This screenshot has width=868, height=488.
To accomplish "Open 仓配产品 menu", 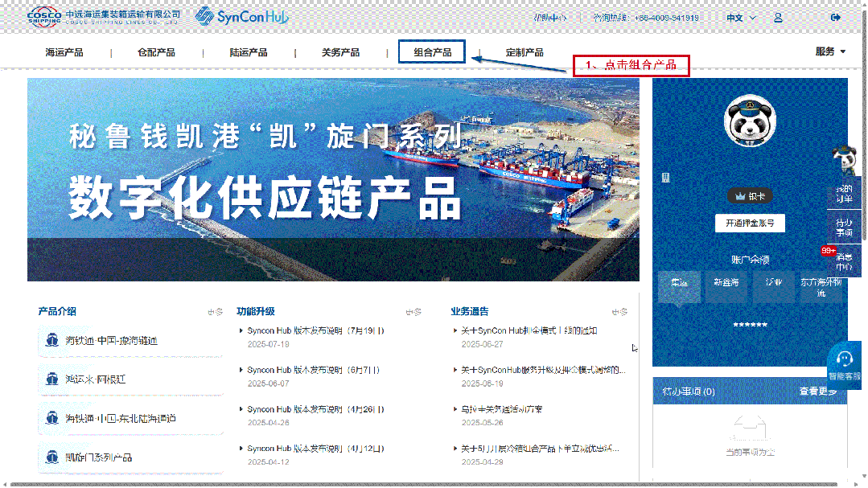I will click(156, 52).
